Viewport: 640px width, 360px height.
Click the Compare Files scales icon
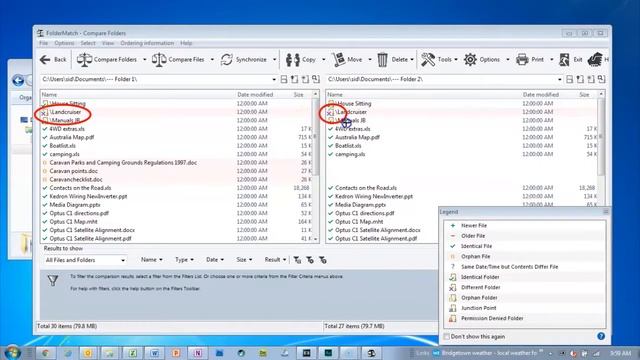(x=159, y=60)
